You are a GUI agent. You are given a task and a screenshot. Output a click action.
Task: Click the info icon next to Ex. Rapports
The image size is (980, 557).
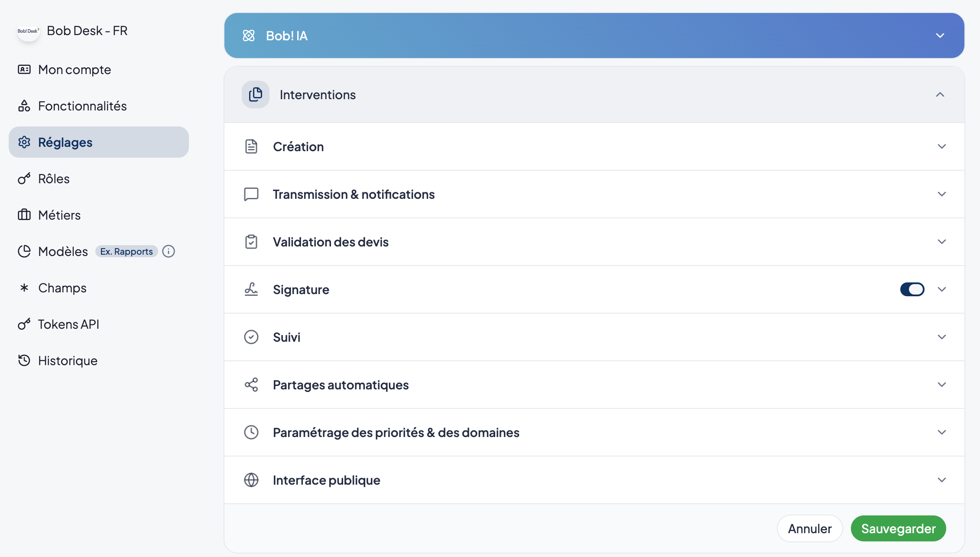click(x=169, y=251)
